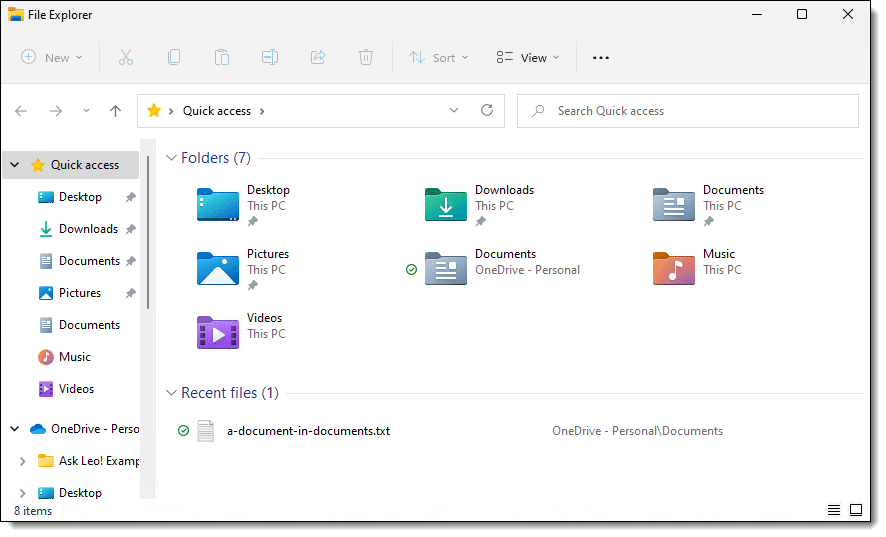This screenshot has height=537, width=886.
Task: Open the See more ellipsis menu
Action: point(601,58)
